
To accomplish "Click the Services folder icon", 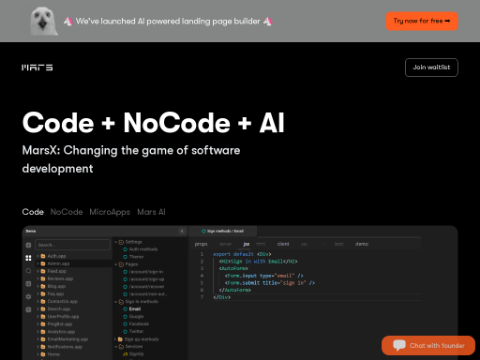I will click(121, 347).
